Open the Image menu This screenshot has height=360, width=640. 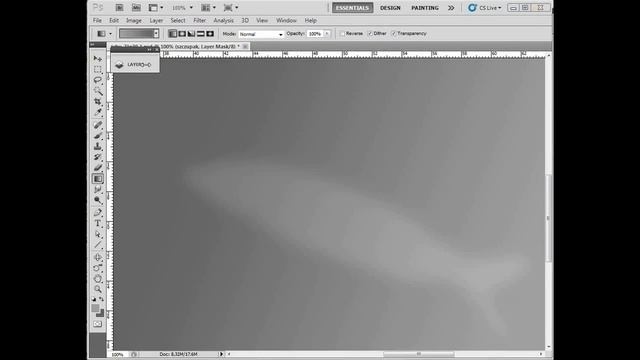point(134,20)
